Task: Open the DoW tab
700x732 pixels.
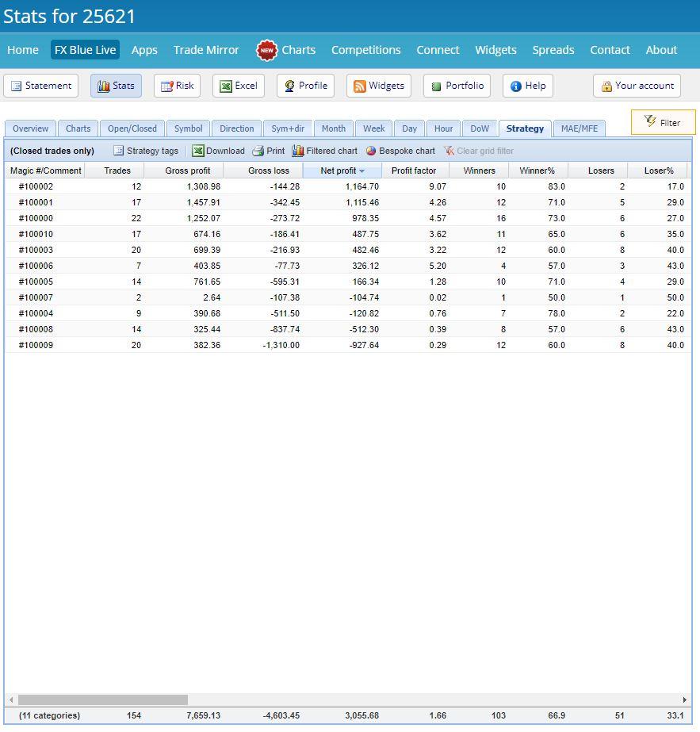Action: 480,128
